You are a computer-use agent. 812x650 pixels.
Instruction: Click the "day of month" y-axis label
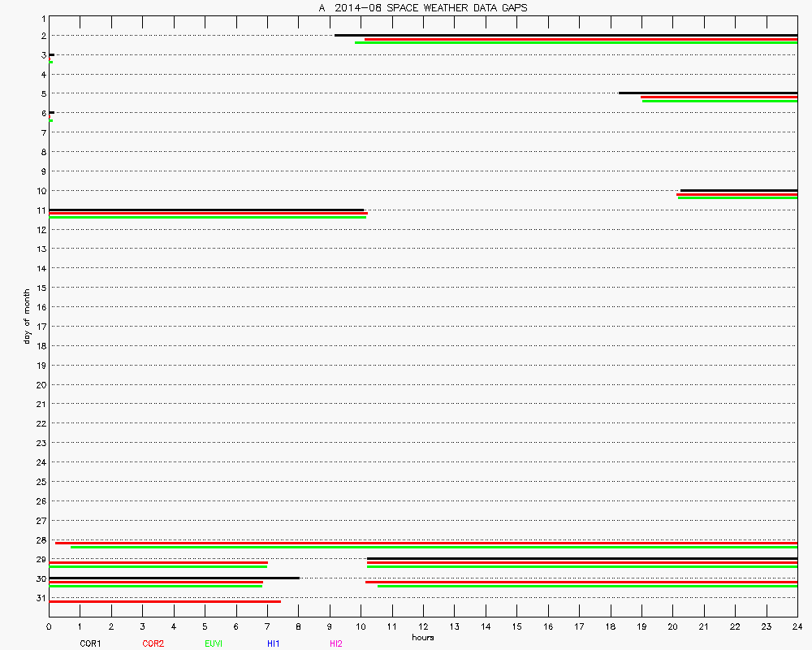[27, 316]
